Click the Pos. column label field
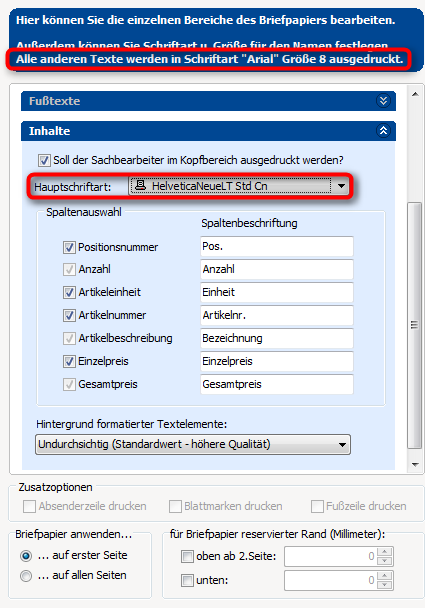 [x=277, y=246]
